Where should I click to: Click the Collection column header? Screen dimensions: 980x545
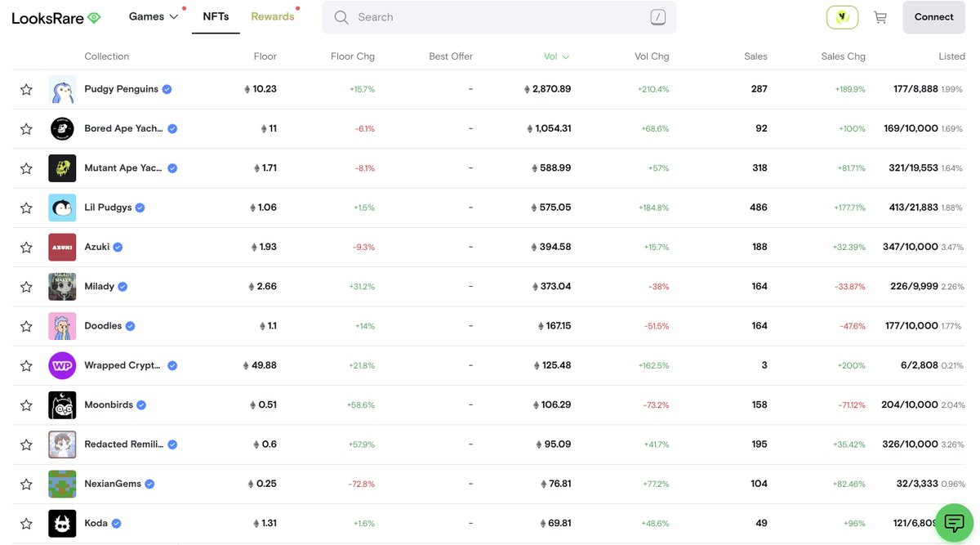(107, 56)
